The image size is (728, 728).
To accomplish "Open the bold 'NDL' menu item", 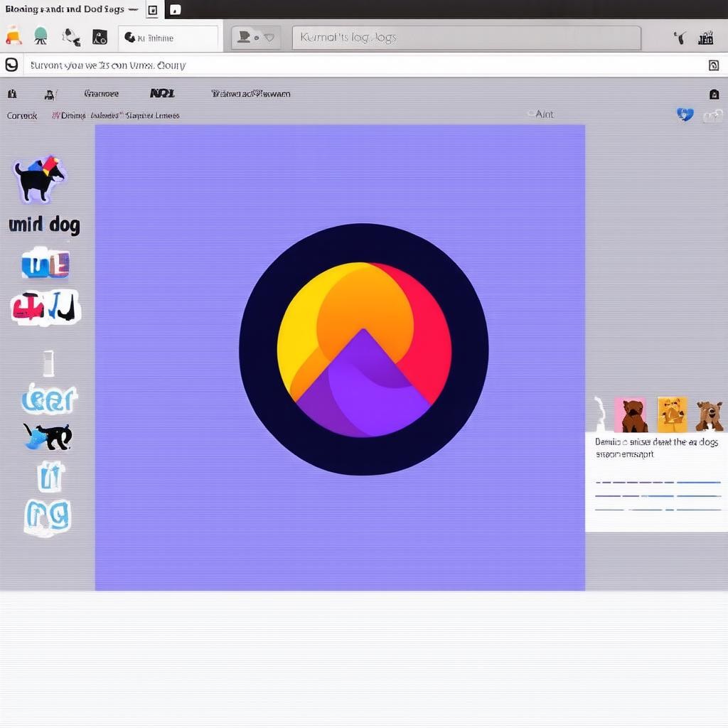I will [x=162, y=93].
